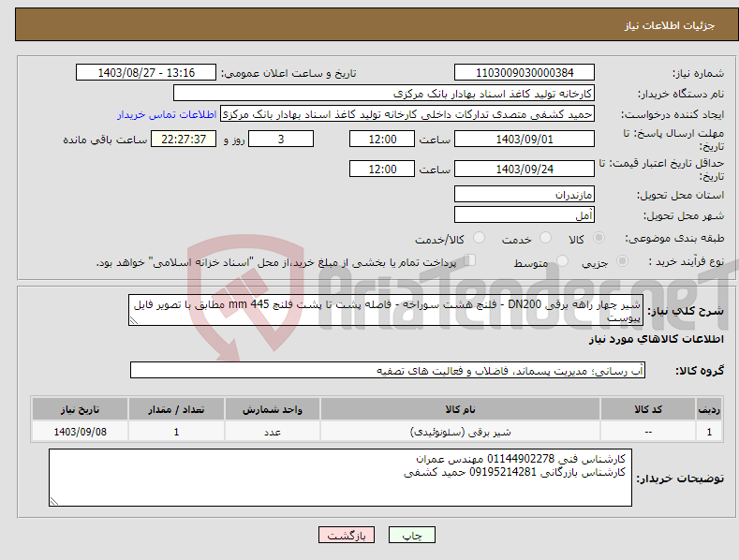Click the city field آمل
The image size is (739, 560).
(x=525, y=215)
